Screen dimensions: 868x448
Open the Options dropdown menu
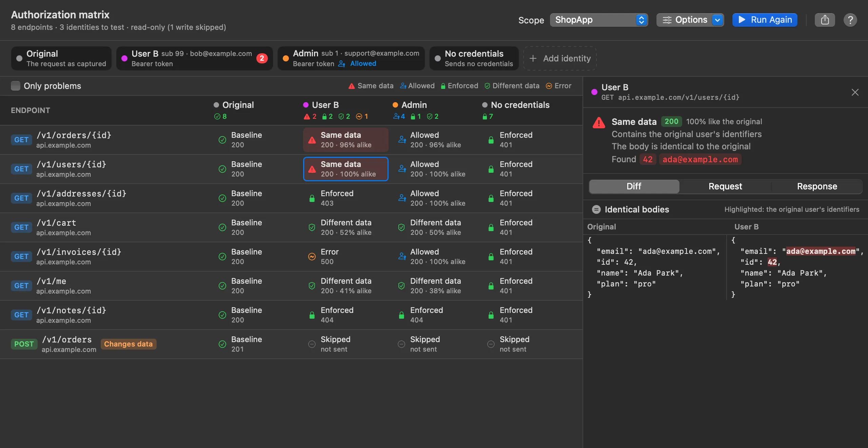pos(690,20)
